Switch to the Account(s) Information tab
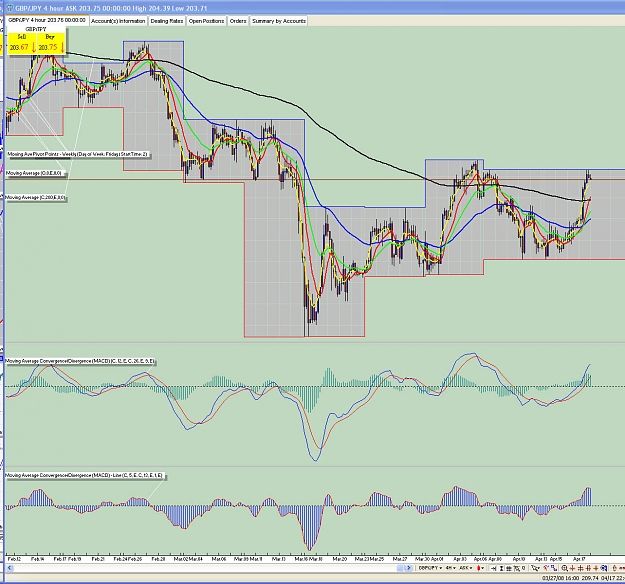Image resolution: width=625 pixels, height=584 pixels. tap(118, 21)
